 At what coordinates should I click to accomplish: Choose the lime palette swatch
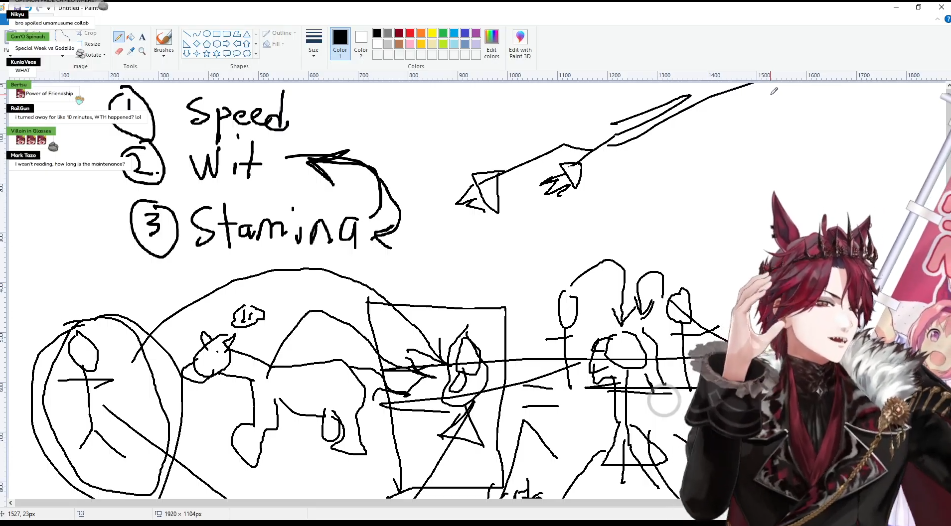click(x=443, y=44)
